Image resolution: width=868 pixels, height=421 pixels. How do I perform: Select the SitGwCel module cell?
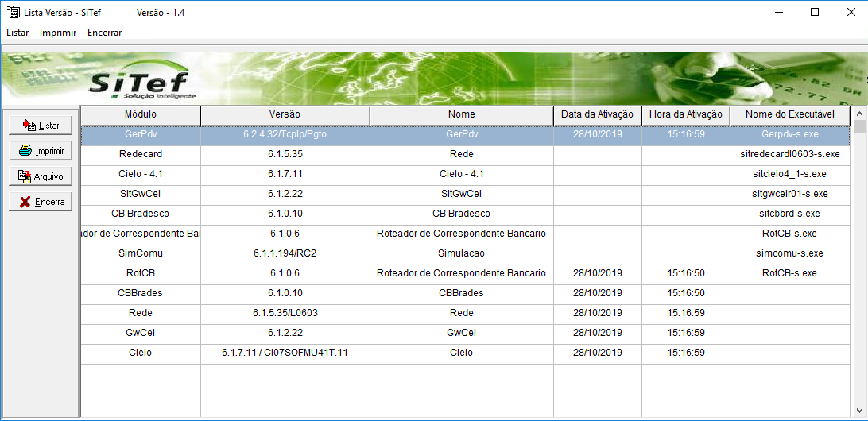pos(141,194)
